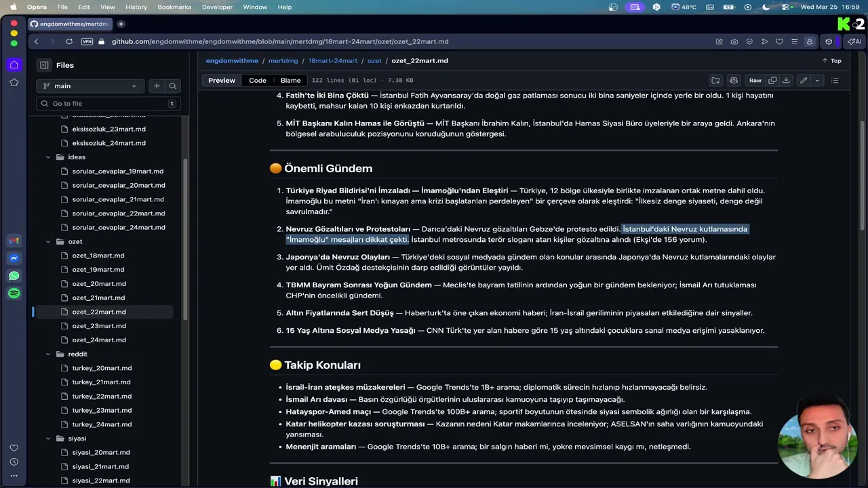Open ozet_23mart.md in file tree
This screenshot has width=868, height=488.
click(99, 326)
